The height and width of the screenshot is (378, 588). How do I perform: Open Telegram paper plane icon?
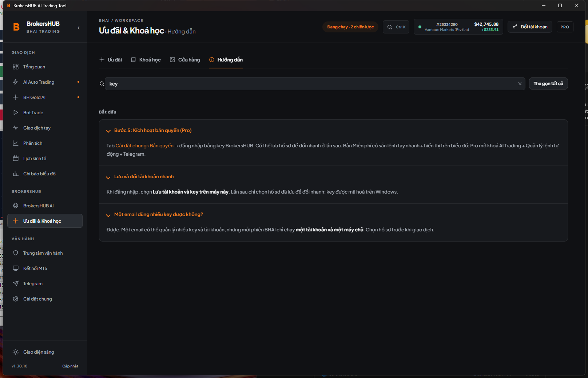pyautogui.click(x=16, y=283)
